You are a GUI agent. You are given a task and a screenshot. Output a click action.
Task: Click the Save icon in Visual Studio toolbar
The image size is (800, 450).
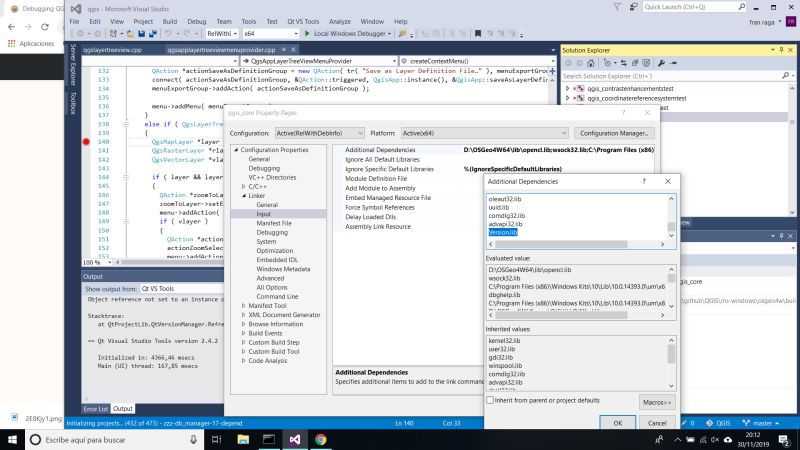pyautogui.click(x=142, y=34)
